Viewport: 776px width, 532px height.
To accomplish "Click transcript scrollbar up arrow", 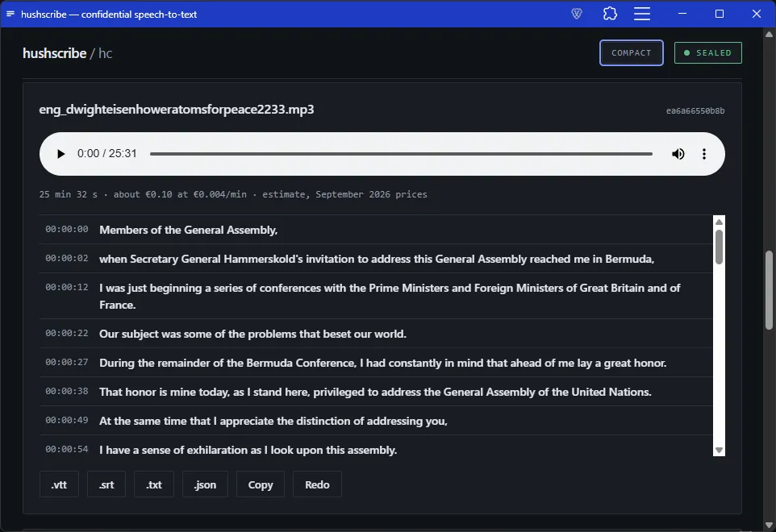I will tap(719, 222).
